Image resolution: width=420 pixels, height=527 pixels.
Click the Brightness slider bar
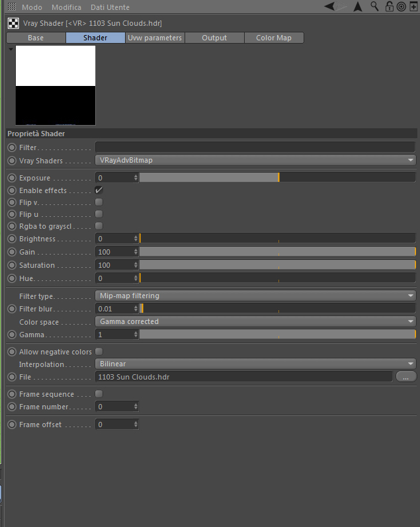point(277,238)
